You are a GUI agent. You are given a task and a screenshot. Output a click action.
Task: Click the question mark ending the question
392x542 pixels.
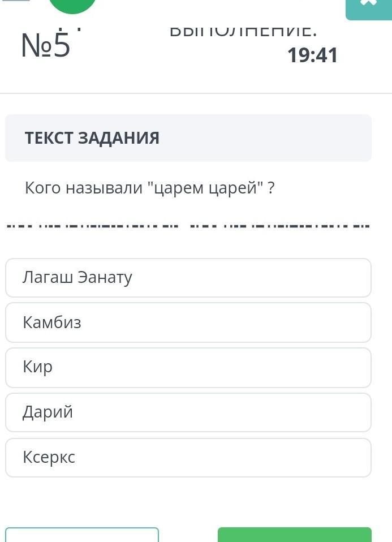pyautogui.click(x=272, y=188)
